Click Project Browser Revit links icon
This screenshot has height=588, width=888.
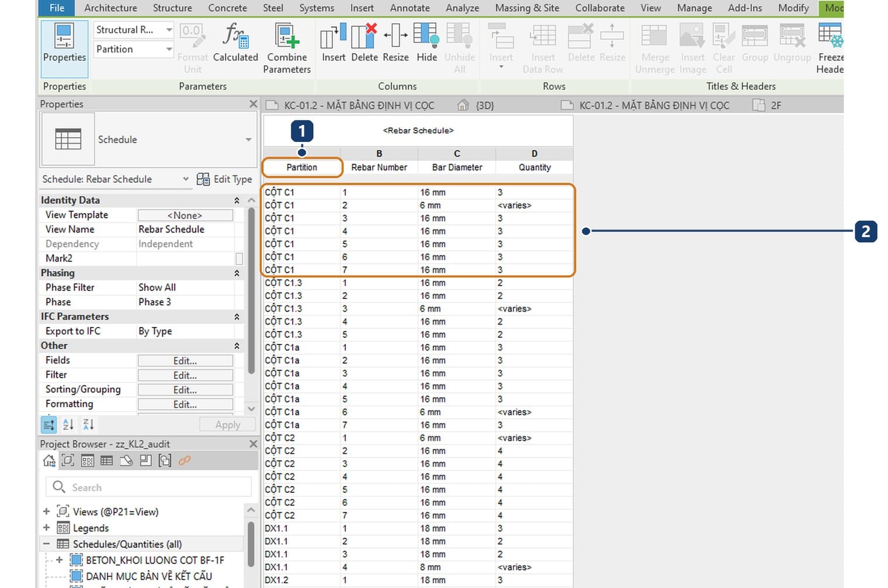point(185,461)
